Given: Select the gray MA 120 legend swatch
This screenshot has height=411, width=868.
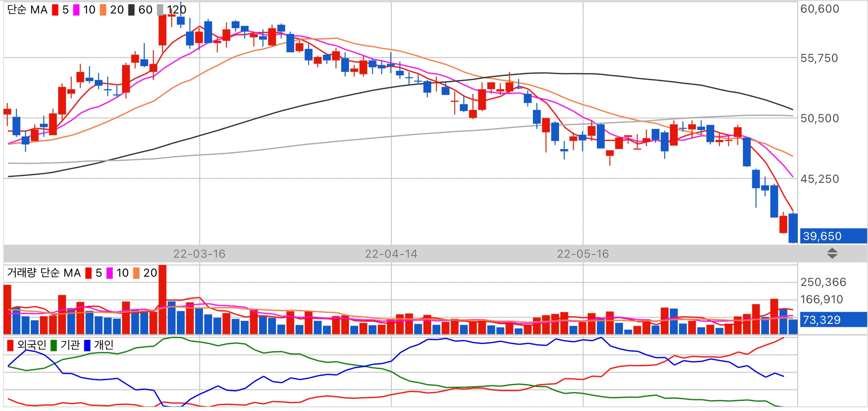Looking at the screenshot, I should click(x=160, y=10).
